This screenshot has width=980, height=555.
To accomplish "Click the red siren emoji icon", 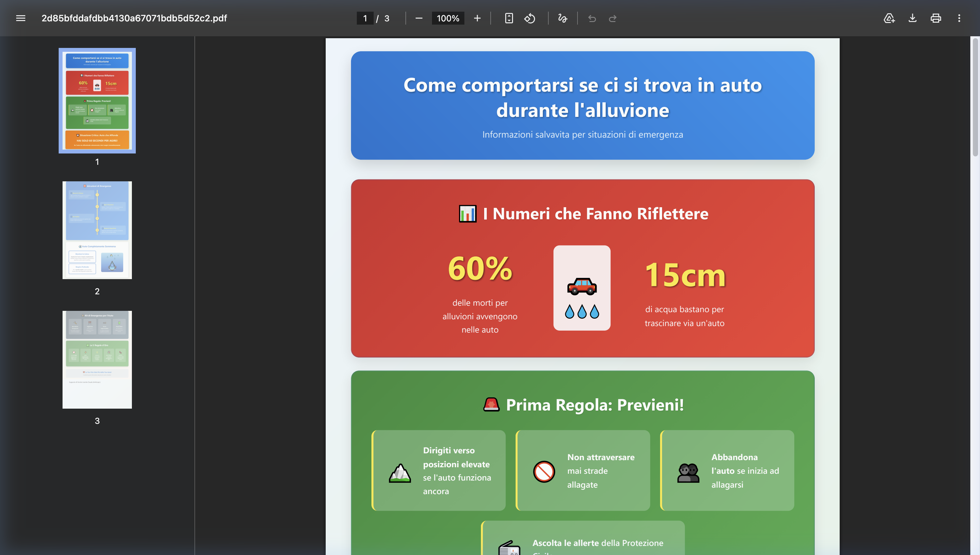I will point(491,404).
